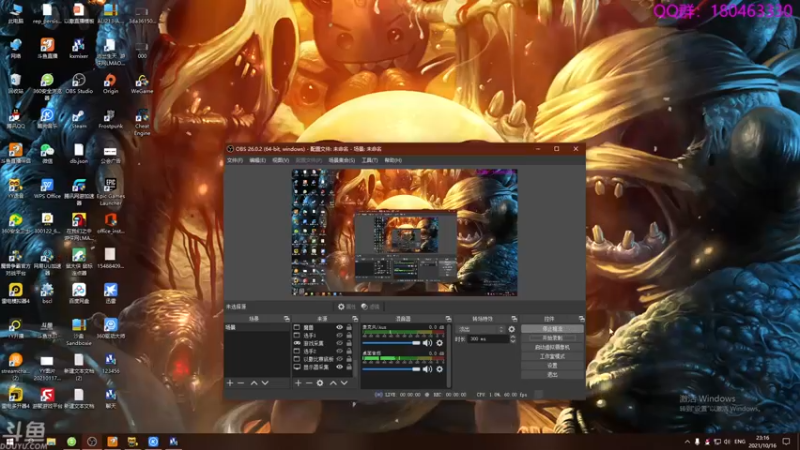Viewport: 800px width, 450px height.
Task: Click the 停止推流 button
Action: (552, 329)
